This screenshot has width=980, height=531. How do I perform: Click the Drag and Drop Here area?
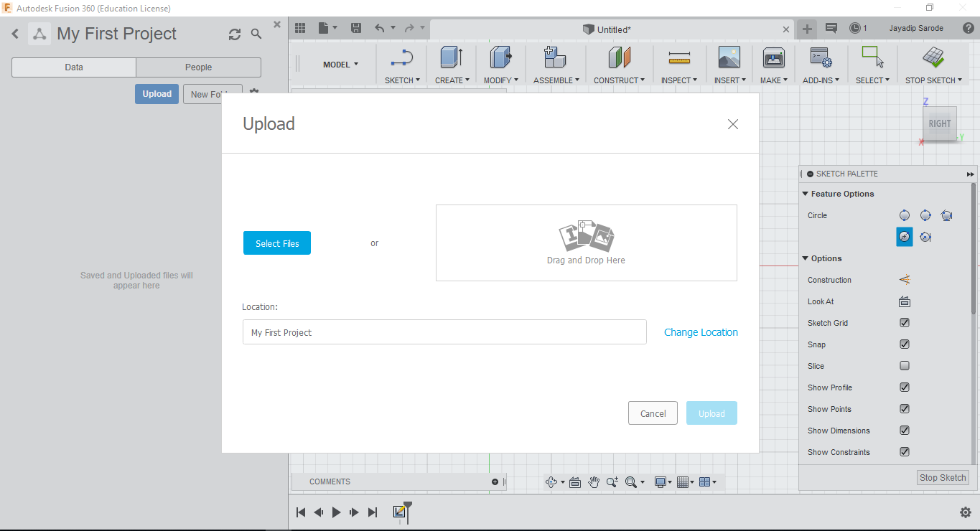(x=586, y=243)
